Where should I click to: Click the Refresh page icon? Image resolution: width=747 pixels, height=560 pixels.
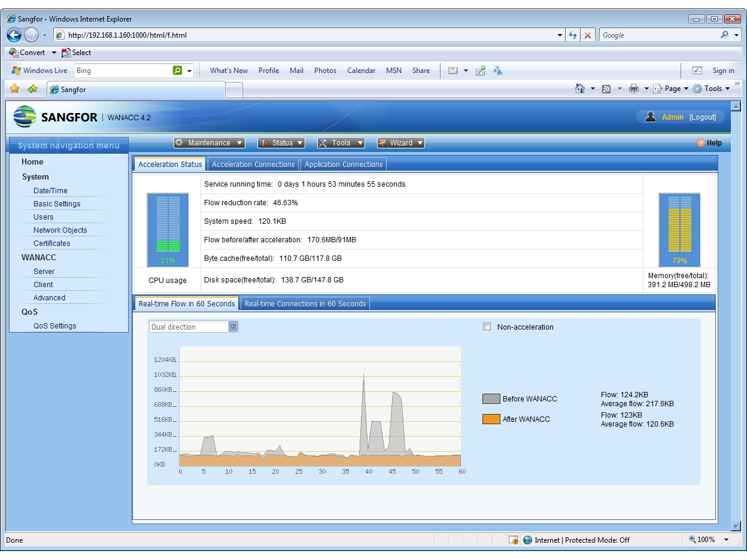click(x=573, y=35)
